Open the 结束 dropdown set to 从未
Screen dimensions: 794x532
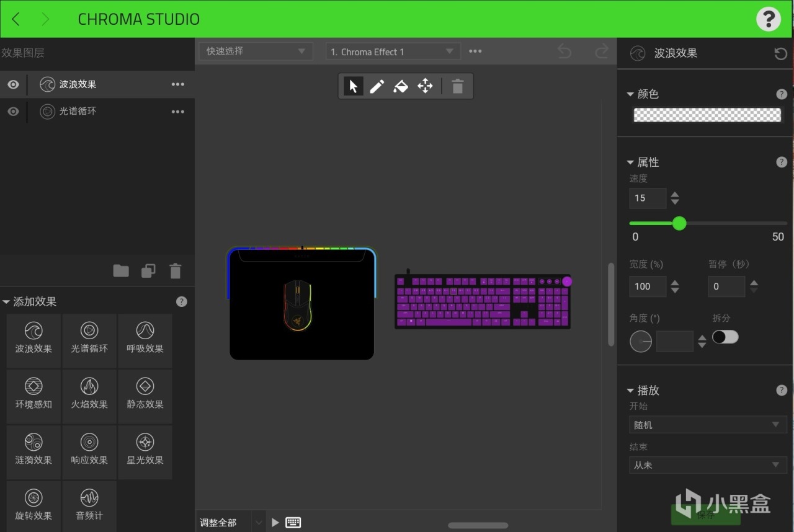click(708, 465)
